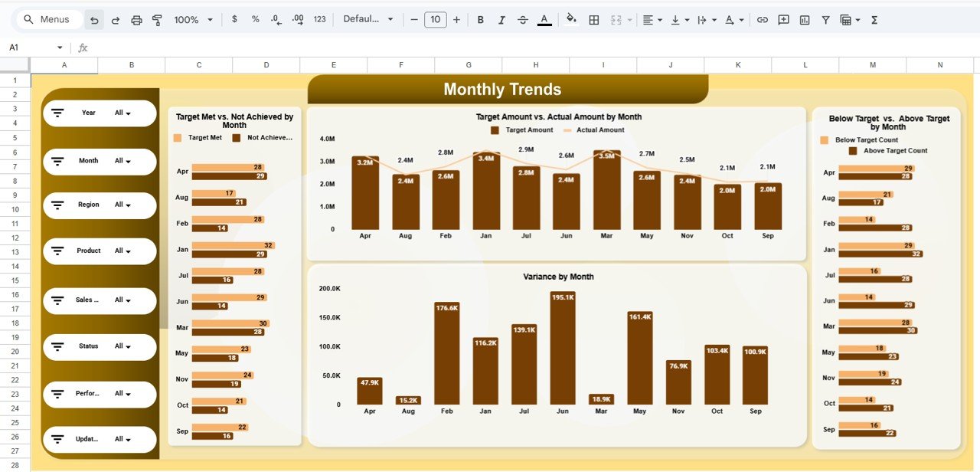Insert a link
The height and width of the screenshot is (472, 980).
762,19
